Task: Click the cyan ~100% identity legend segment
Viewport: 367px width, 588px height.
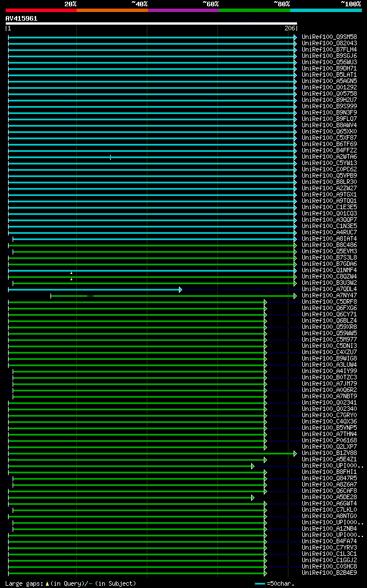Action: coord(326,10)
